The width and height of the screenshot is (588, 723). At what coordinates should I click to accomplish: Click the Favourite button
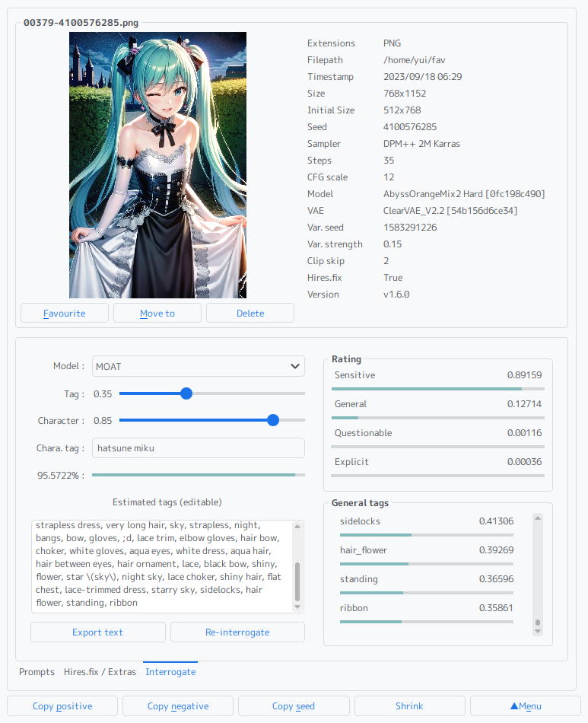tap(65, 313)
